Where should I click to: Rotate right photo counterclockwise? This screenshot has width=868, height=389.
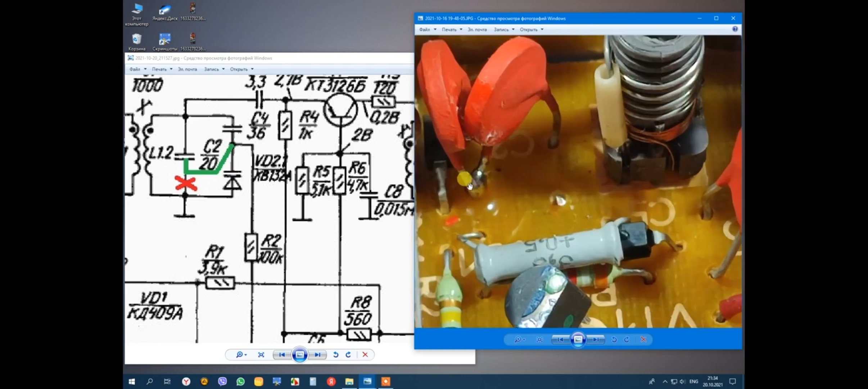coord(614,339)
